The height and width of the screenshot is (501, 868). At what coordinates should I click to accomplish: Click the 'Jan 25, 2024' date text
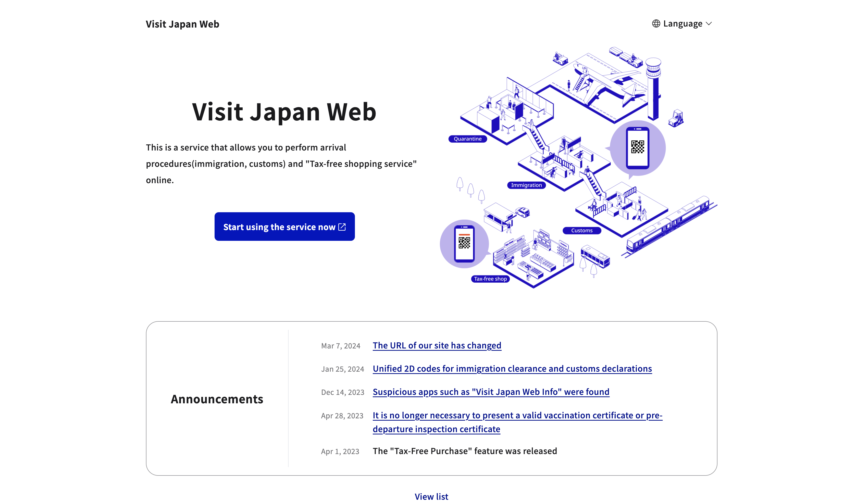(x=342, y=369)
